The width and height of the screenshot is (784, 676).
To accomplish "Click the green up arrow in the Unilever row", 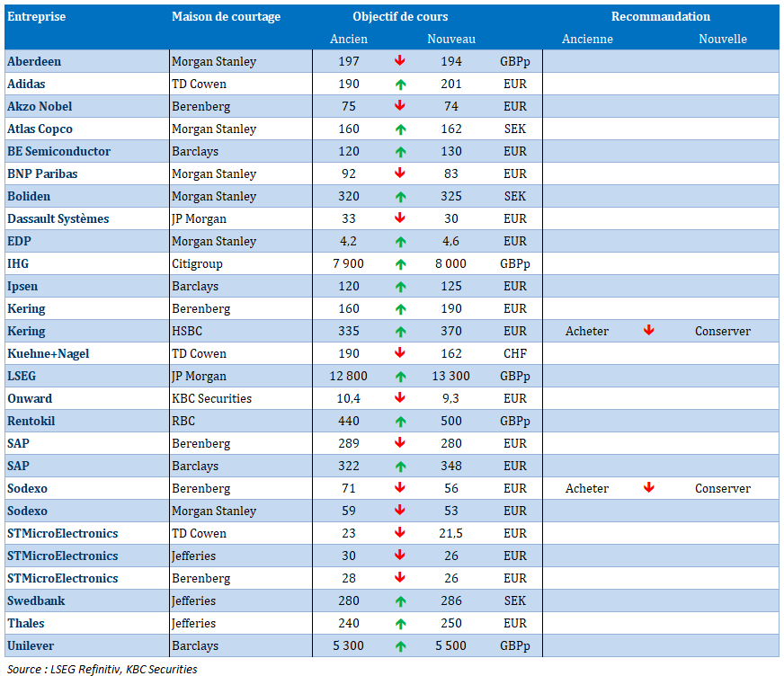I will tap(400, 645).
